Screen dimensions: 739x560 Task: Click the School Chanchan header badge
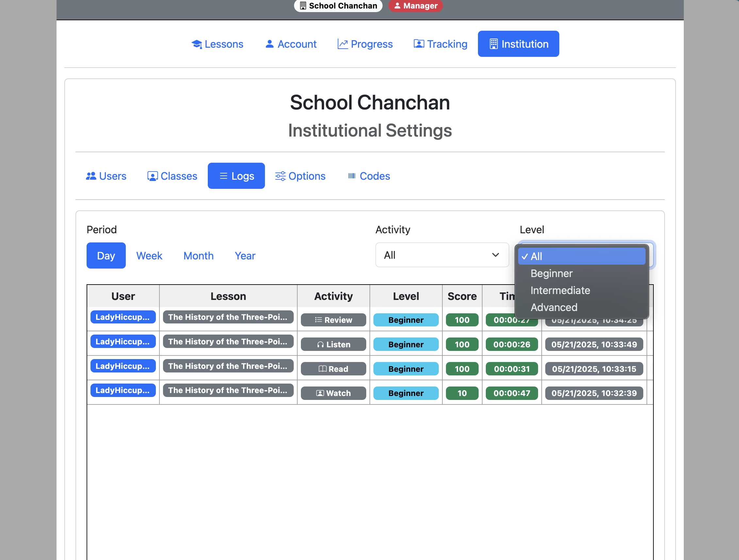click(x=338, y=6)
